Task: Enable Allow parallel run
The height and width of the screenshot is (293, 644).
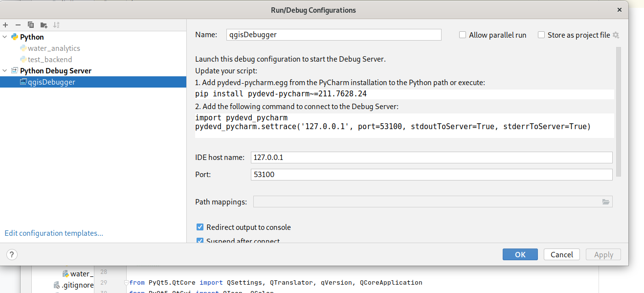Action: [463, 35]
